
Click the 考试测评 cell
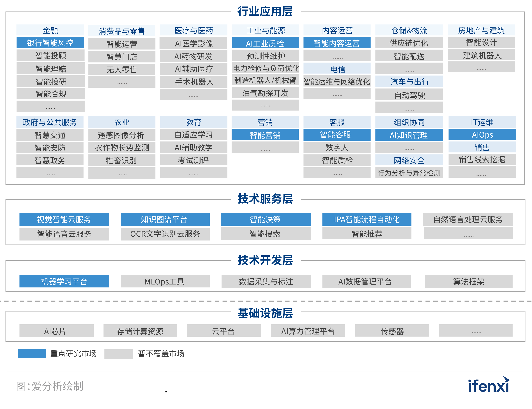[194, 160]
